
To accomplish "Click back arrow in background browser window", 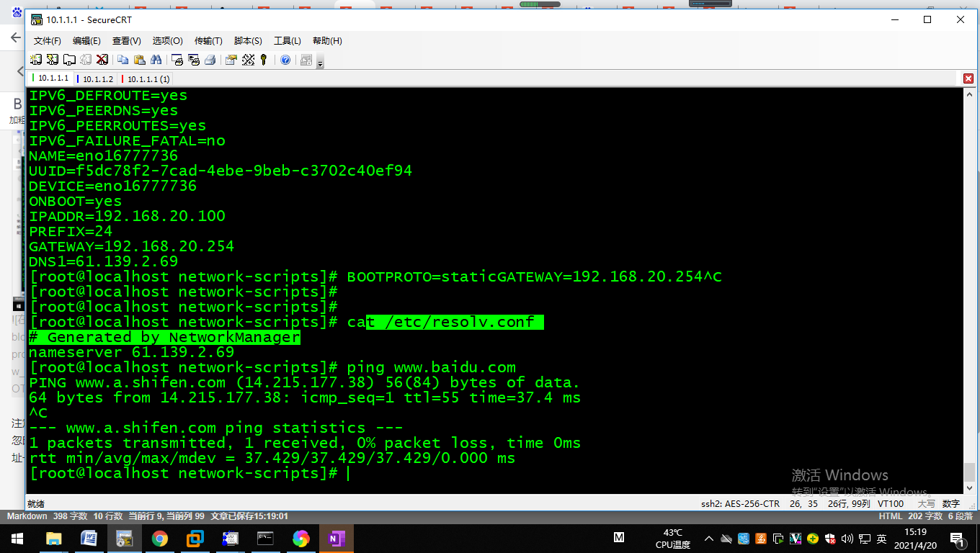I will 16,37.
